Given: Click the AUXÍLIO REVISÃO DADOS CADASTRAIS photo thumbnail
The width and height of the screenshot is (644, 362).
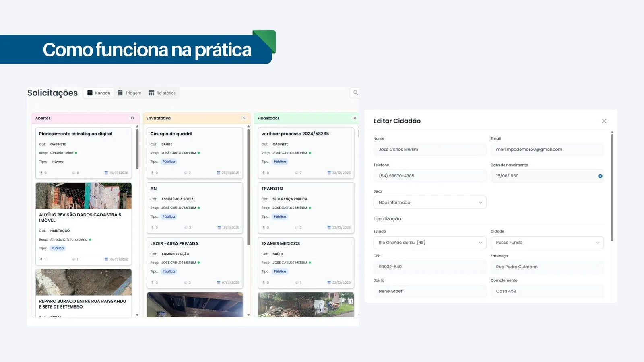Looking at the screenshot, I should (x=84, y=196).
